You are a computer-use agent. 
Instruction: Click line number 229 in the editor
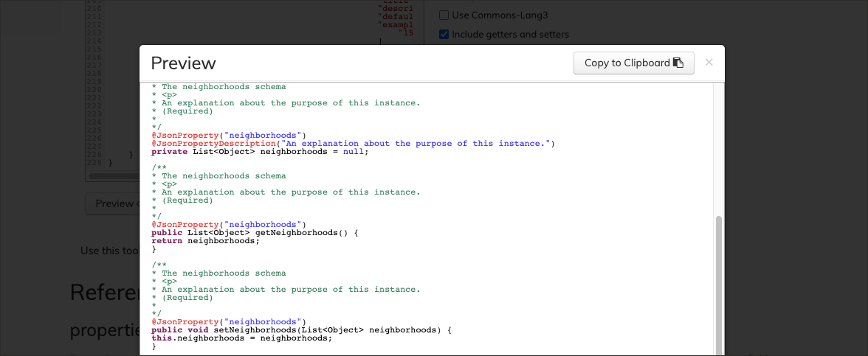94,163
